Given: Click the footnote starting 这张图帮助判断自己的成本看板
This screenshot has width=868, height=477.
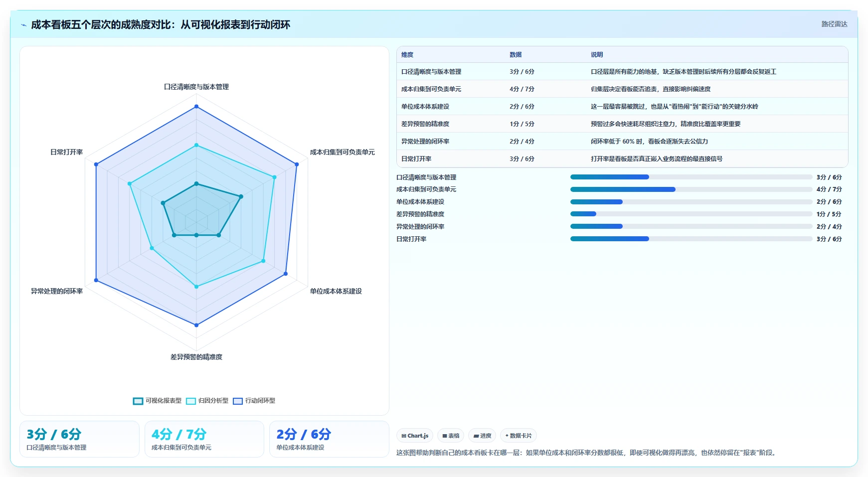Looking at the screenshot, I should pyautogui.click(x=587, y=453).
